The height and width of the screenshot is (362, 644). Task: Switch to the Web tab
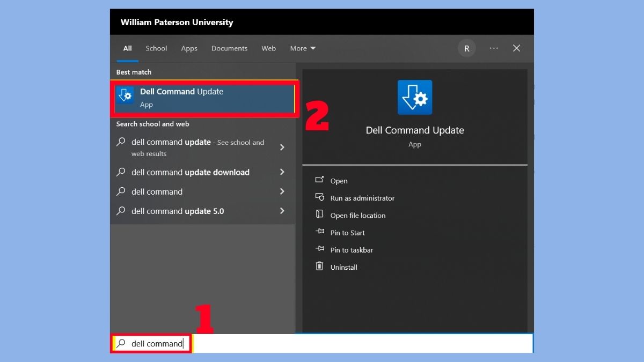(268, 48)
